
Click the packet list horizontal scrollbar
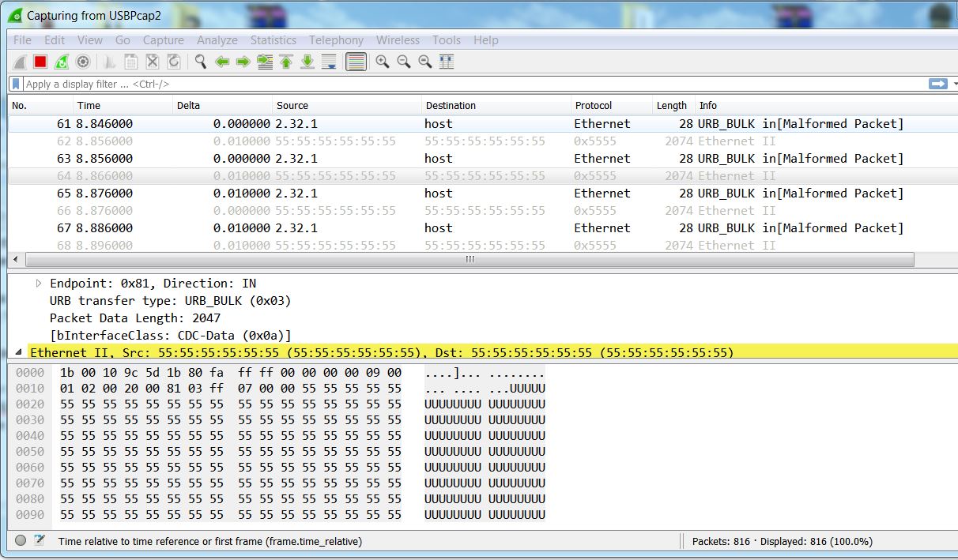click(470, 259)
